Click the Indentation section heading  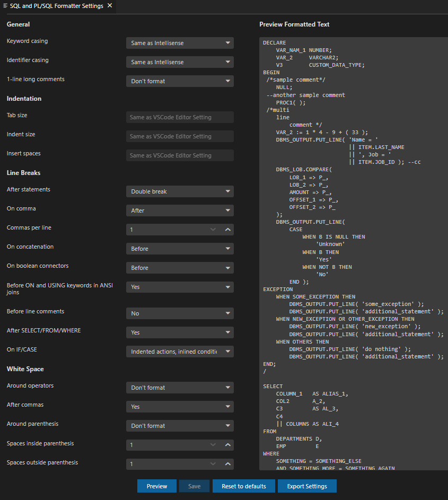24,99
